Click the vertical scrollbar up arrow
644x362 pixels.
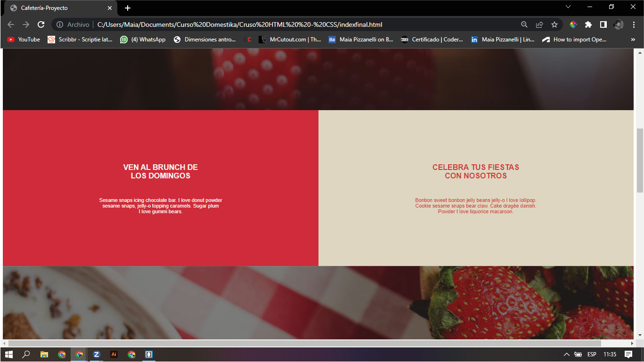(640, 52)
